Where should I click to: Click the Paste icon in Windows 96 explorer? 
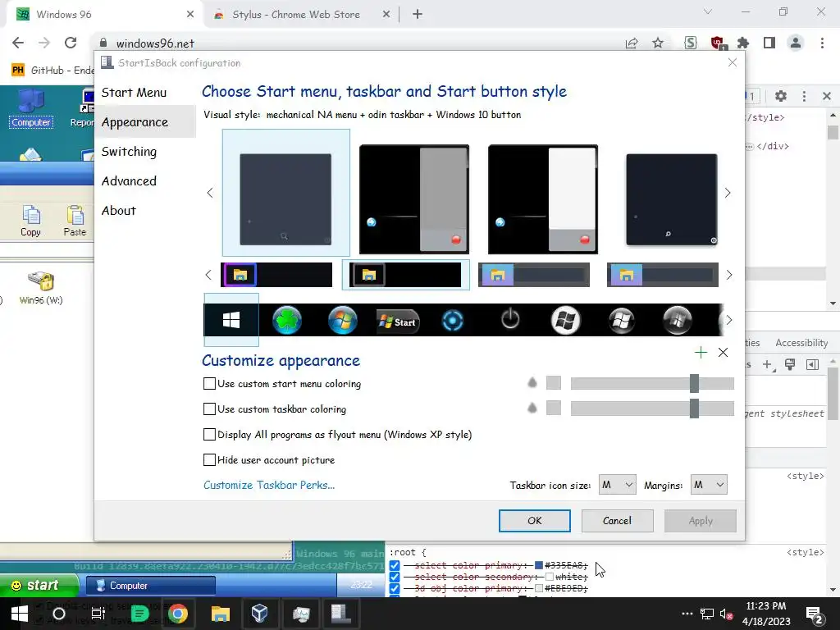75,221
